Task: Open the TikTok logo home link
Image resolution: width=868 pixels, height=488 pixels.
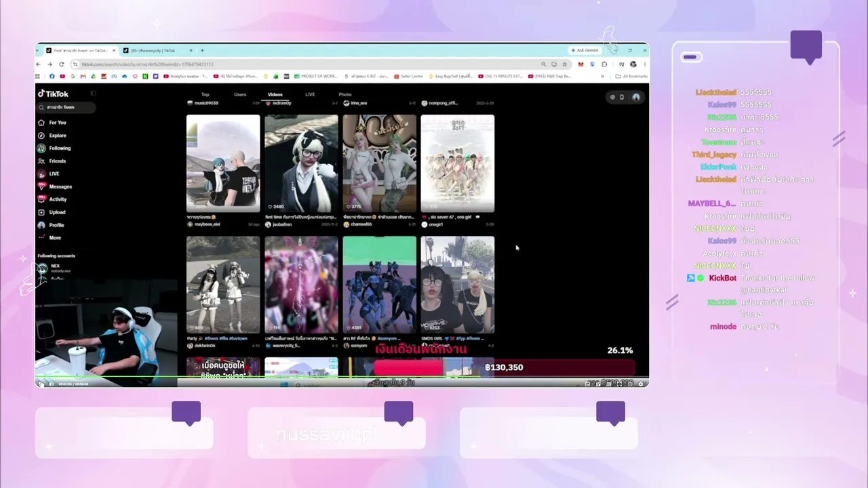Action: click(x=53, y=94)
